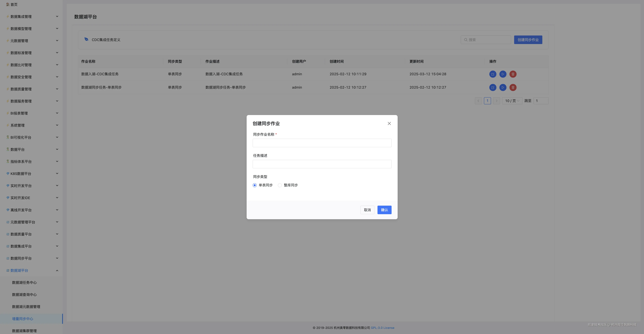
Task: Close the 创建同步作业 dialog with X
Action: 389,123
